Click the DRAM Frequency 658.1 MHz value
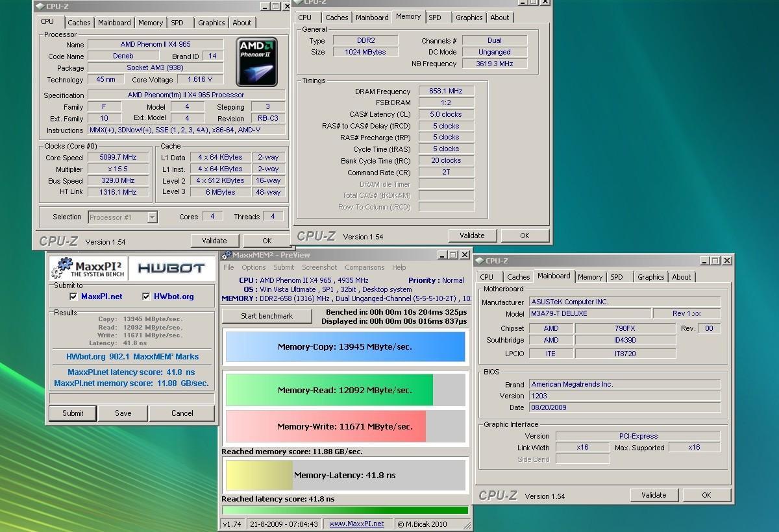The width and height of the screenshot is (779, 532). pyautogui.click(x=446, y=91)
